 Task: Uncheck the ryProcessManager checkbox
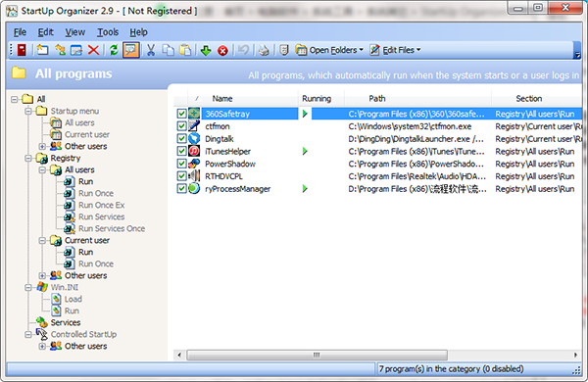182,188
